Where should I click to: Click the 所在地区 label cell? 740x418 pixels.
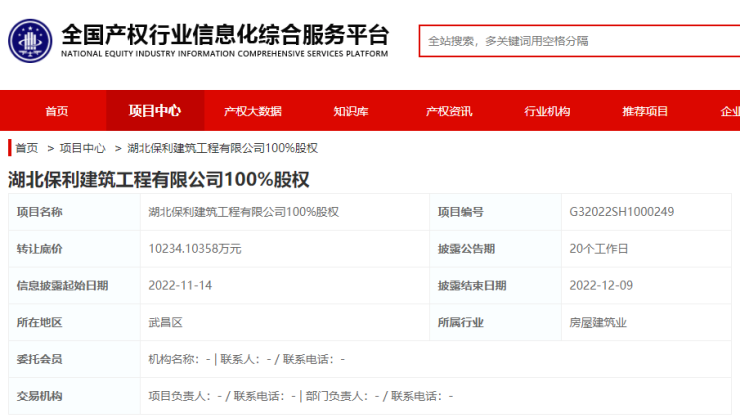(x=75, y=322)
